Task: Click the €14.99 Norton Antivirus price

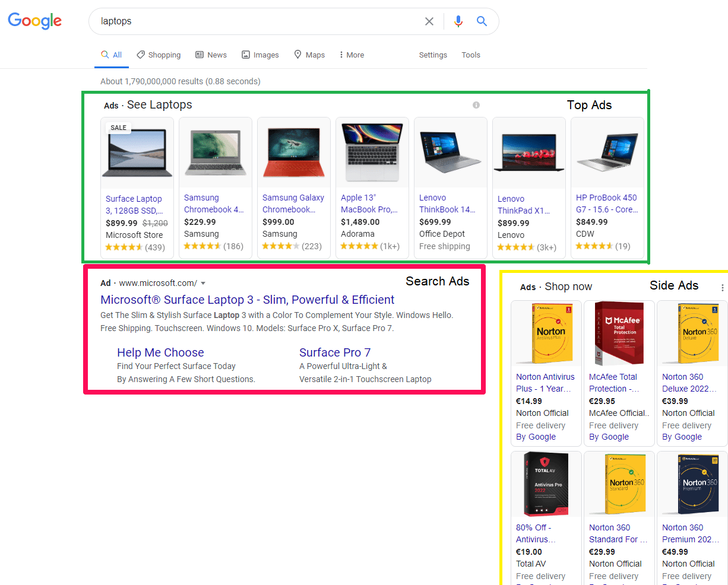Action: click(x=529, y=401)
